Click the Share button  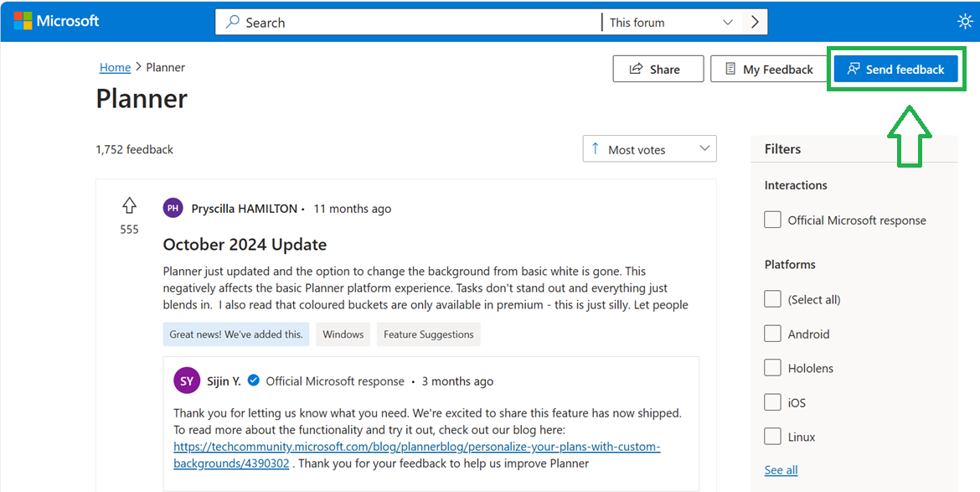[658, 70]
